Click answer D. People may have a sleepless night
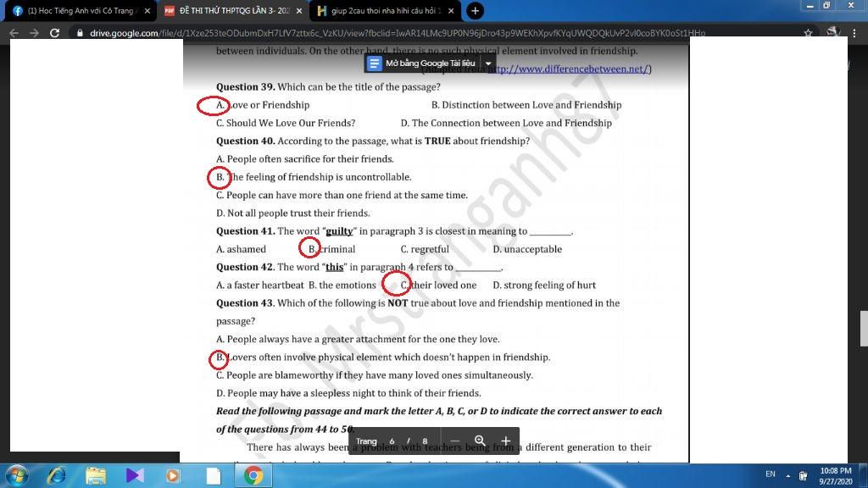Image resolution: width=868 pixels, height=488 pixels. [348, 393]
